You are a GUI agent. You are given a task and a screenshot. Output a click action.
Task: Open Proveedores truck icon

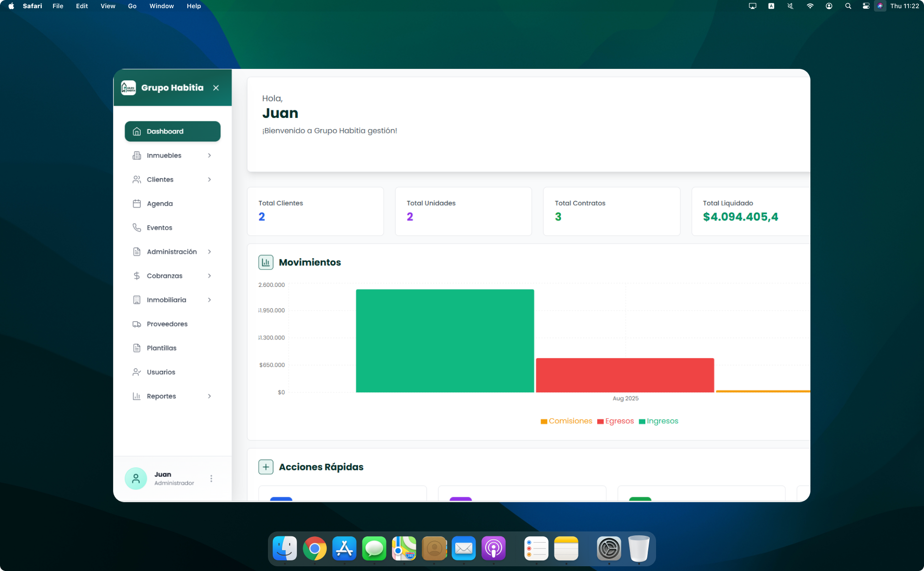click(137, 324)
